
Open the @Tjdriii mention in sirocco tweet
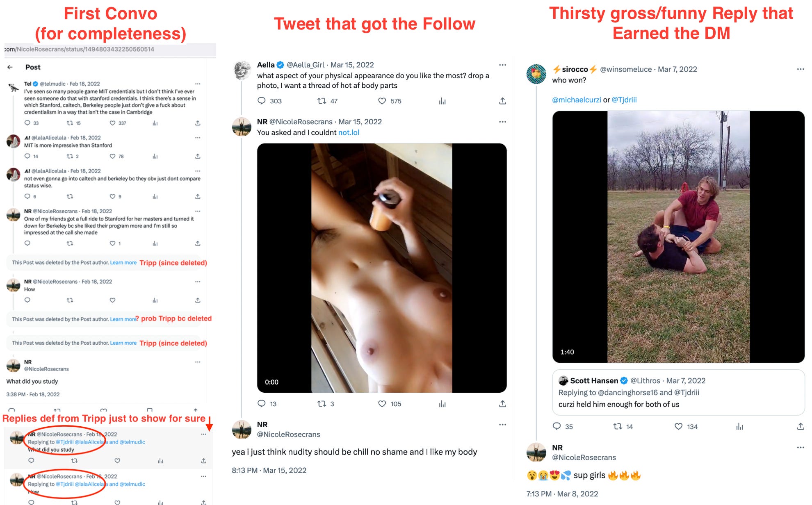(x=624, y=100)
